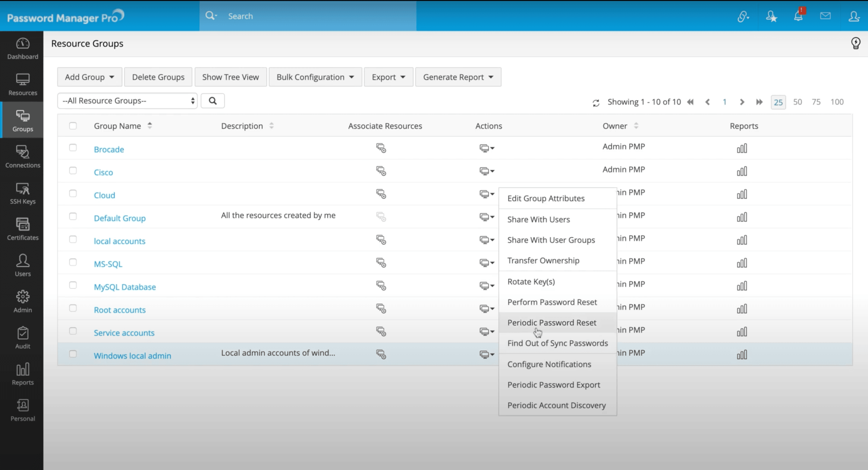The height and width of the screenshot is (470, 868).
Task: Check the local accounts row checkbox
Action: tap(73, 240)
